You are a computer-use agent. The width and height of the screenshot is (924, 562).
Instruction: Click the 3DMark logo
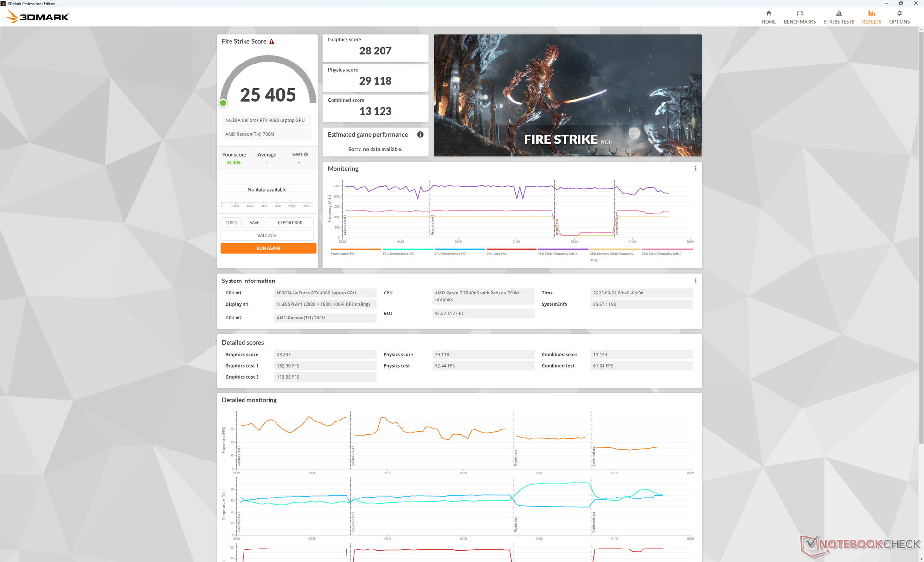(38, 17)
